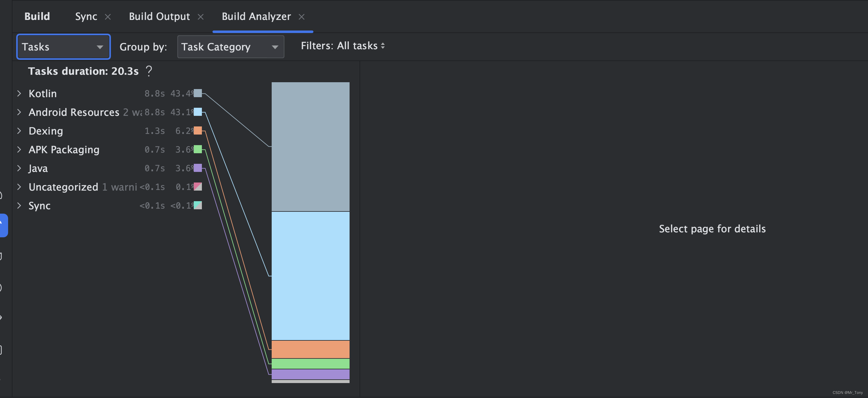Viewport: 868px width, 398px height.
Task: Close the Build Analyzer tab
Action: [x=302, y=17]
